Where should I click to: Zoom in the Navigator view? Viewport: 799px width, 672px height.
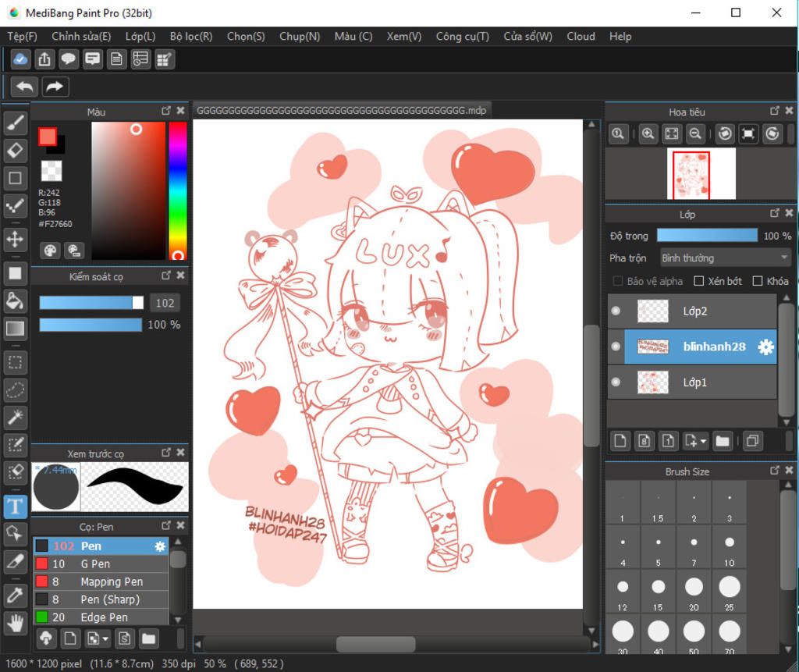point(648,133)
